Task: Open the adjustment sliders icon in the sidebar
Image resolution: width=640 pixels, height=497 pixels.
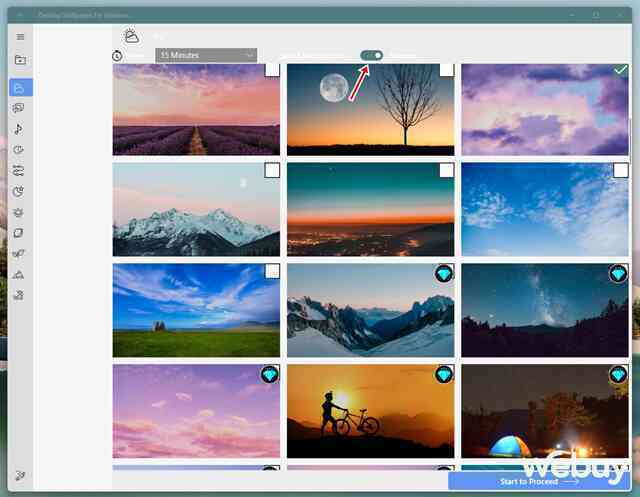Action: (18, 171)
